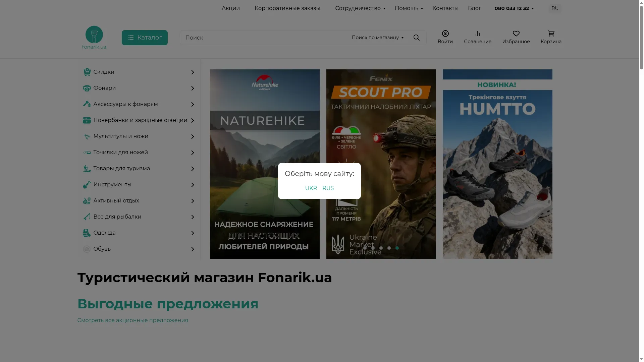This screenshot has width=644, height=362.
Task: Expand the Скидки submenu chevron
Action: [193, 72]
